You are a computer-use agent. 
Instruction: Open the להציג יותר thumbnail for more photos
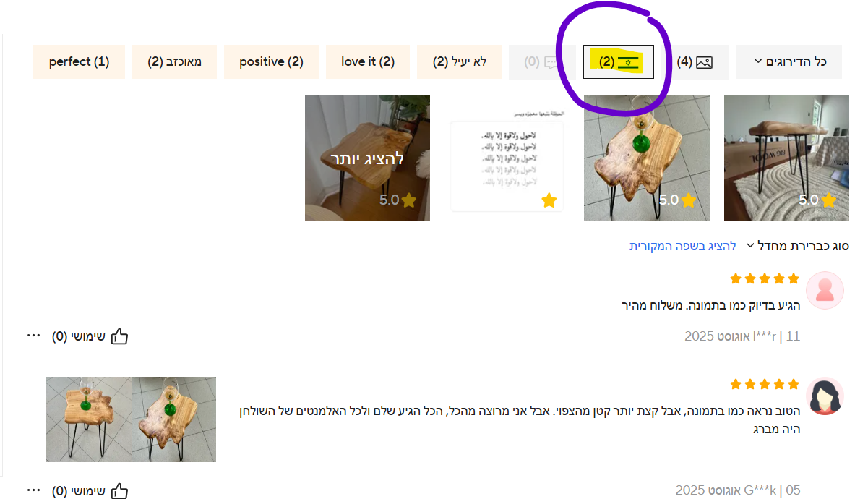tap(367, 158)
